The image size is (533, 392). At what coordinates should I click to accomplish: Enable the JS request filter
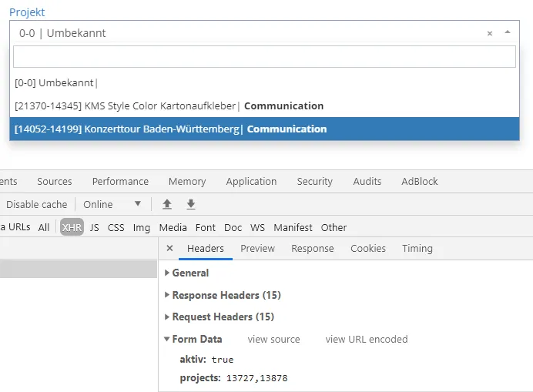[x=95, y=227]
